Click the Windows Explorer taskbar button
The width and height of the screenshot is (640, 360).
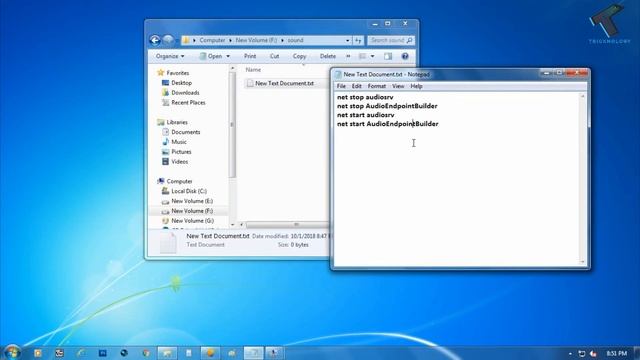[x=167, y=353]
